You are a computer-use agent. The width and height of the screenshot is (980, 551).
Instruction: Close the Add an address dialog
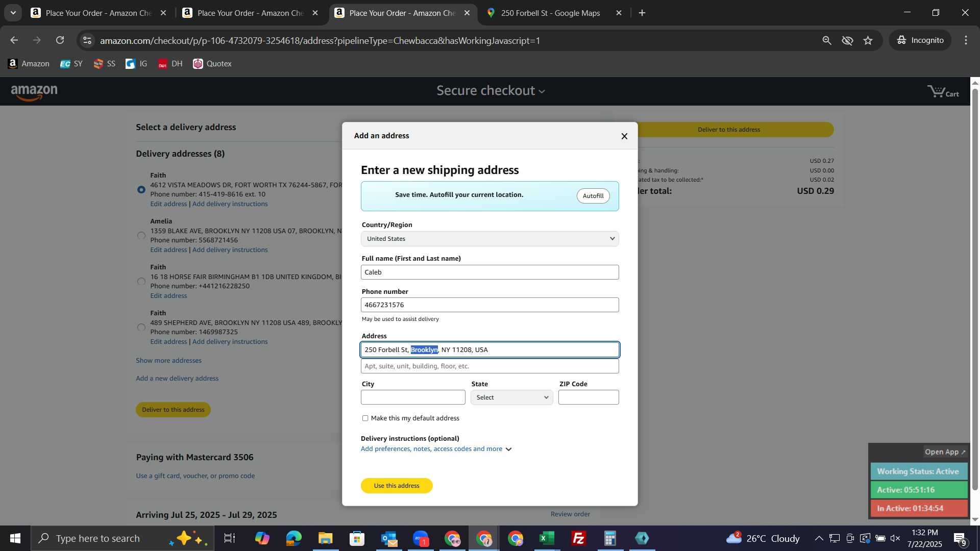(624, 136)
